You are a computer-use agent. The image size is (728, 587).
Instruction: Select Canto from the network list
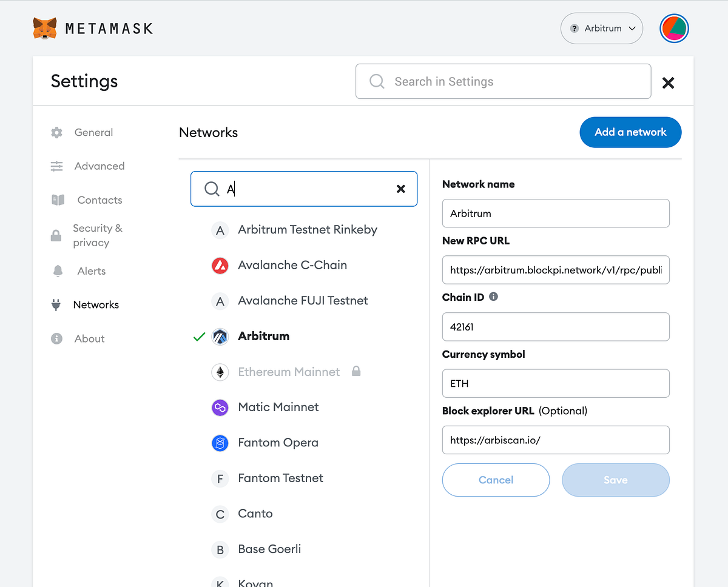point(255,514)
